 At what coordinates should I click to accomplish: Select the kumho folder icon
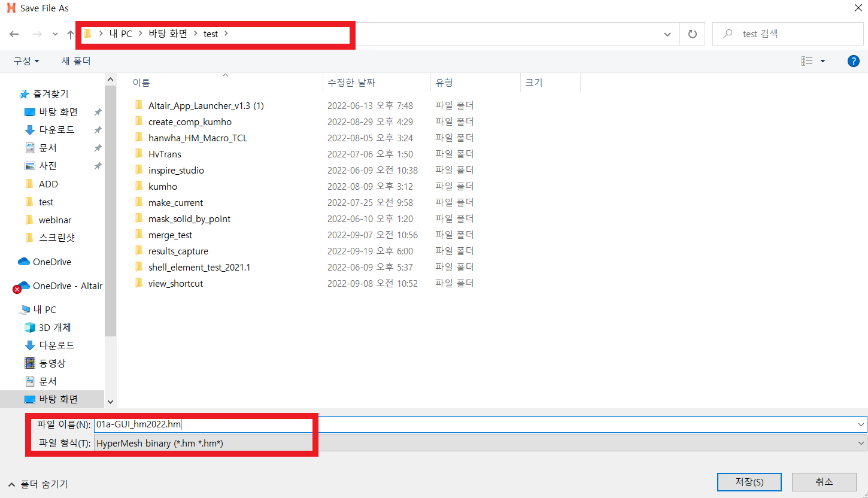coord(139,186)
